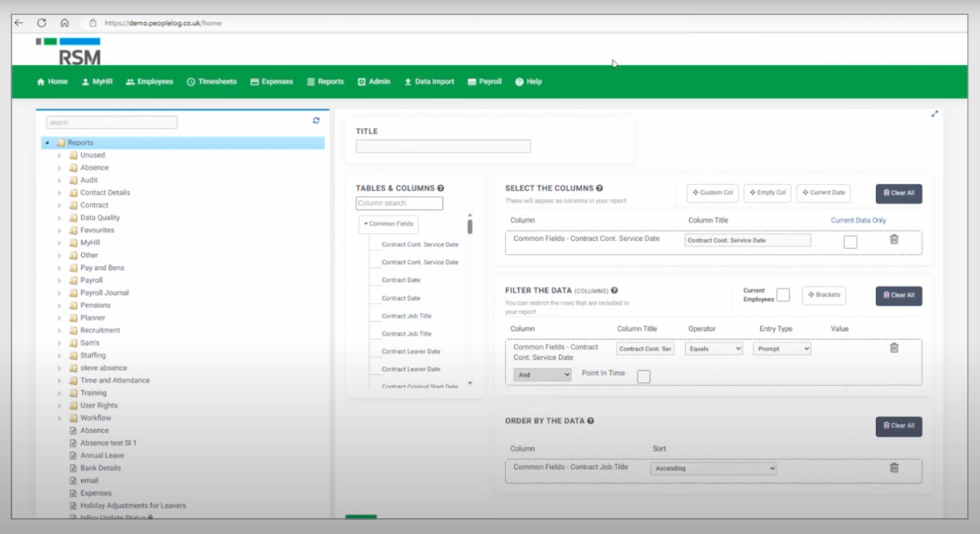This screenshot has width=980, height=534.
Task: Open the Expenses menu
Action: tap(272, 82)
